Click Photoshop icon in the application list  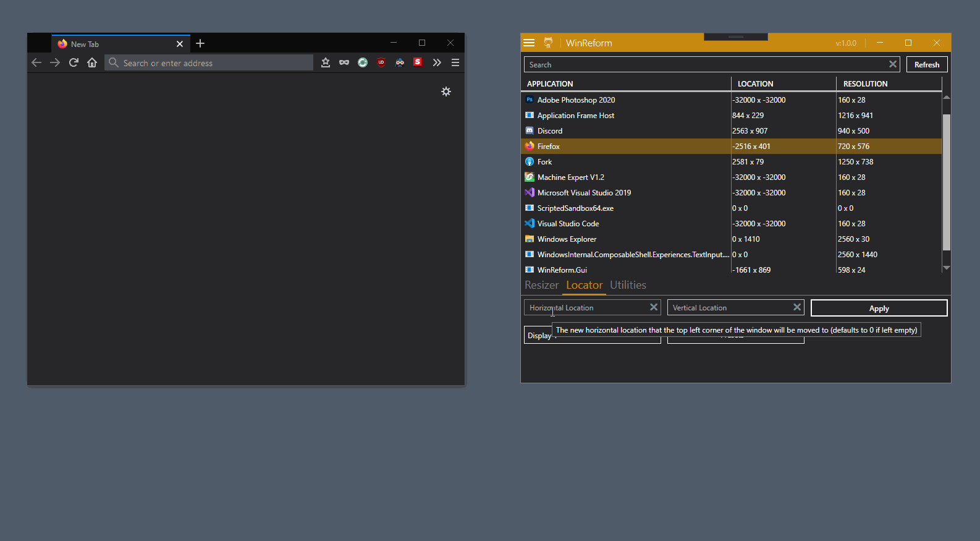tap(530, 100)
